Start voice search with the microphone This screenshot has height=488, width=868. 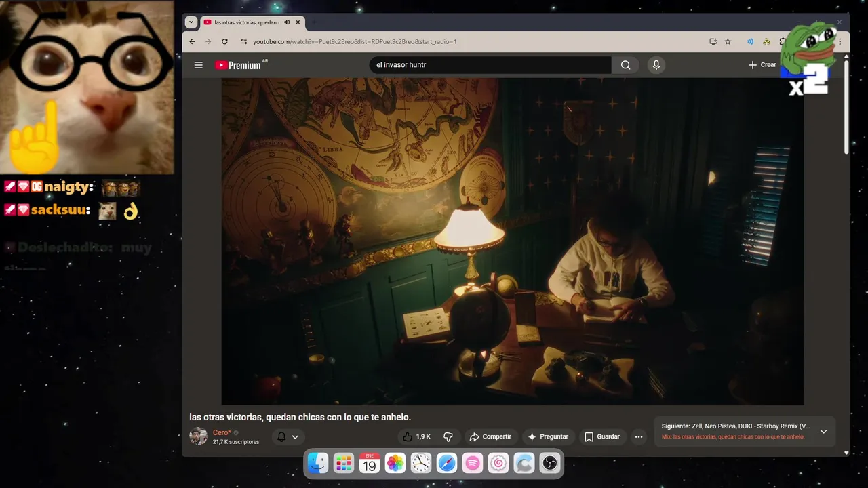[x=656, y=65]
